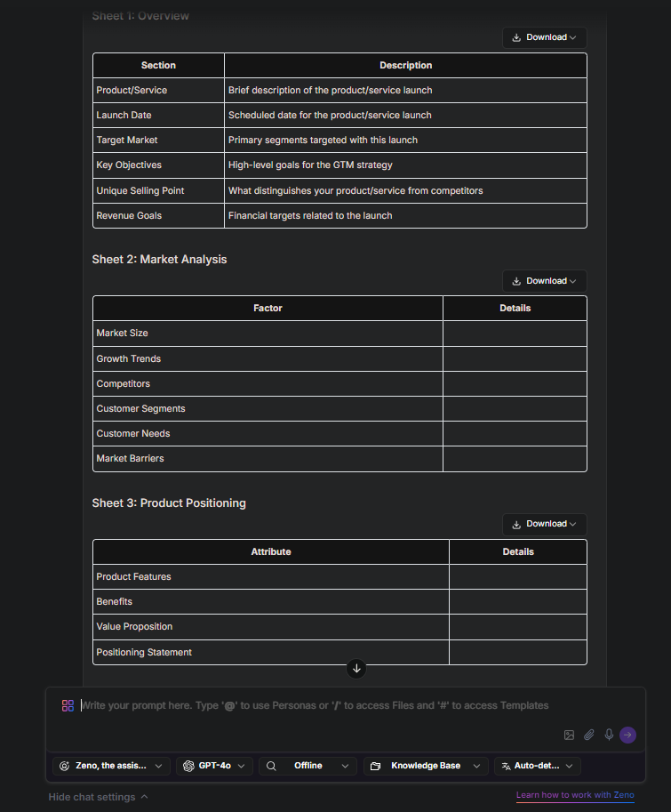Click the 'Brief description of the product/service launch' cell
671x812 pixels.
pos(405,90)
